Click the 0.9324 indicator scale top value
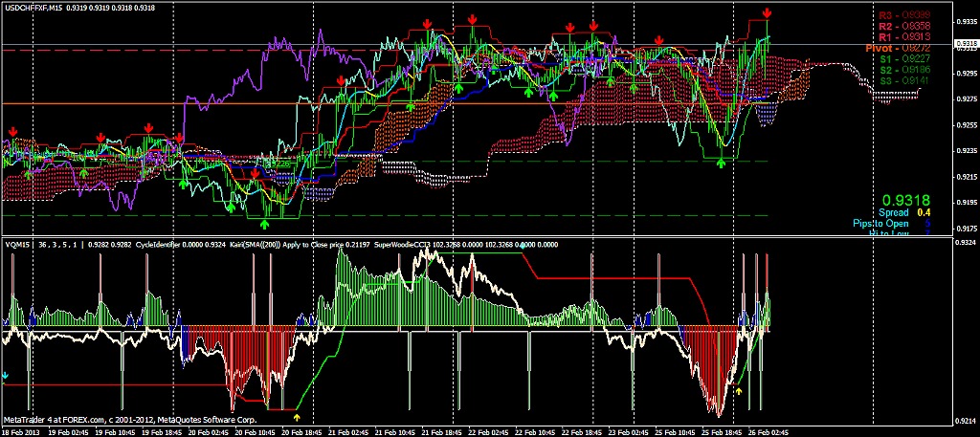 [966, 242]
